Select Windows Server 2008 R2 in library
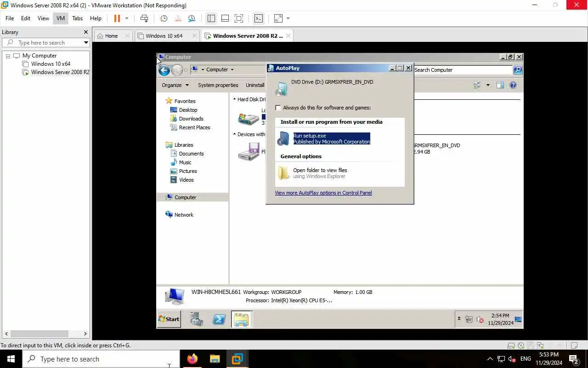The height and width of the screenshot is (368, 588). click(60, 72)
